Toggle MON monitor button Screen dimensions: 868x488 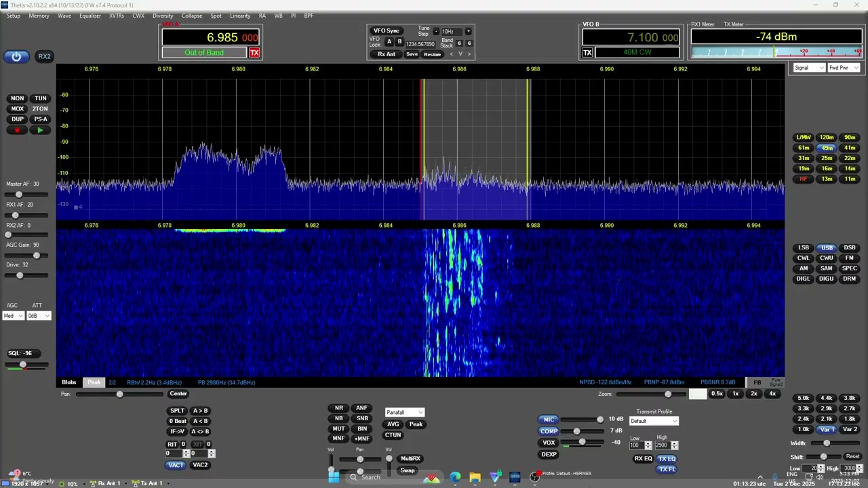click(17, 98)
